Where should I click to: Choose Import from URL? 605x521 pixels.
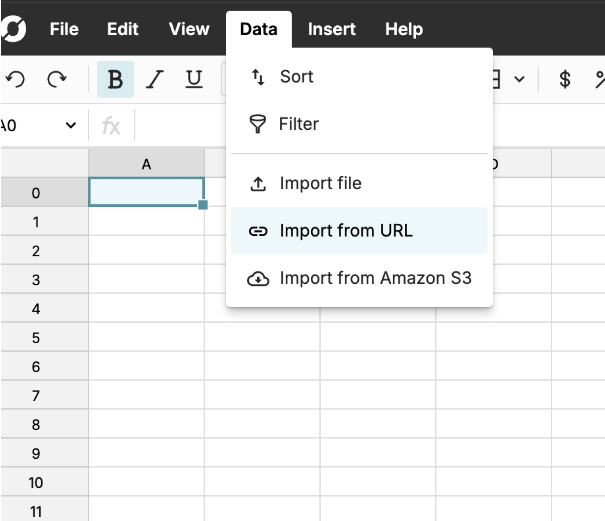click(346, 231)
